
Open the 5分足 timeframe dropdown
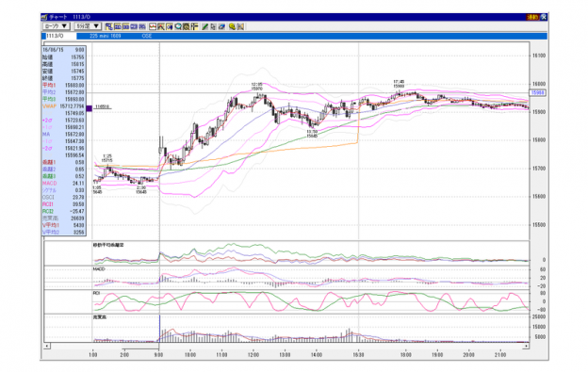pyautogui.click(x=88, y=26)
